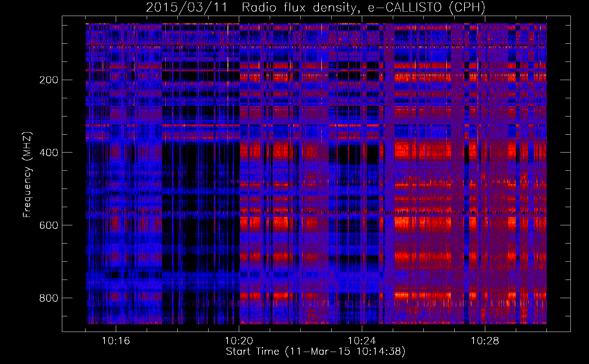Click the 600 frequency tick label
This screenshot has height=364, width=589.
click(48, 225)
